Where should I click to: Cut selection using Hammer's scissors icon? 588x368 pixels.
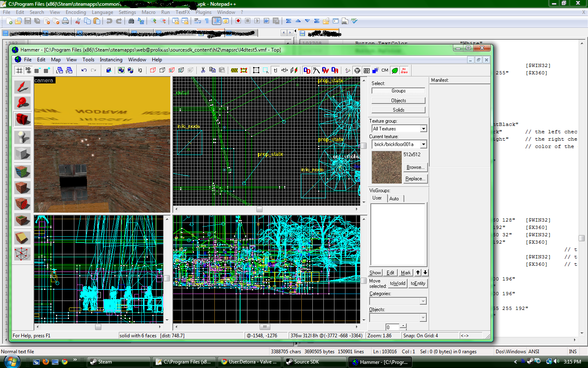click(203, 70)
